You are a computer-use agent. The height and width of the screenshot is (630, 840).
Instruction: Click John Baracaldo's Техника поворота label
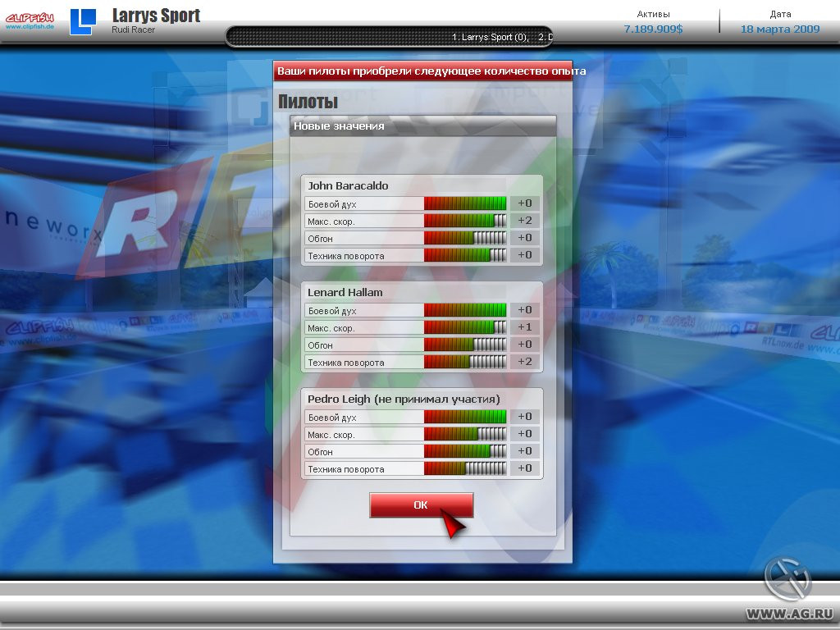[x=346, y=256]
